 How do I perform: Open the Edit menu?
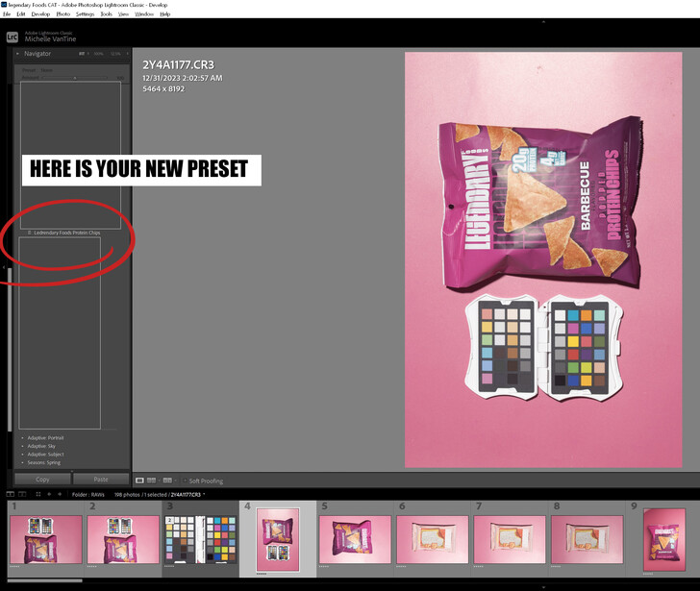(x=21, y=14)
